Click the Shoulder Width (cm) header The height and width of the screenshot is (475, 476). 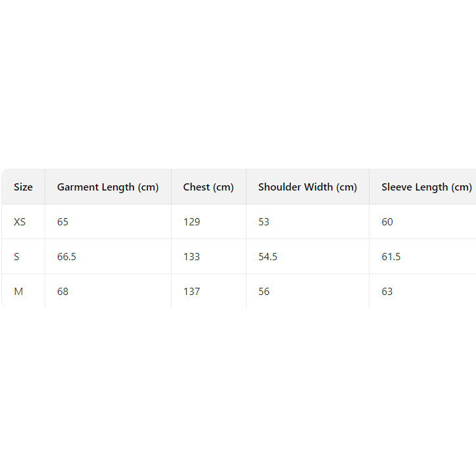click(307, 187)
